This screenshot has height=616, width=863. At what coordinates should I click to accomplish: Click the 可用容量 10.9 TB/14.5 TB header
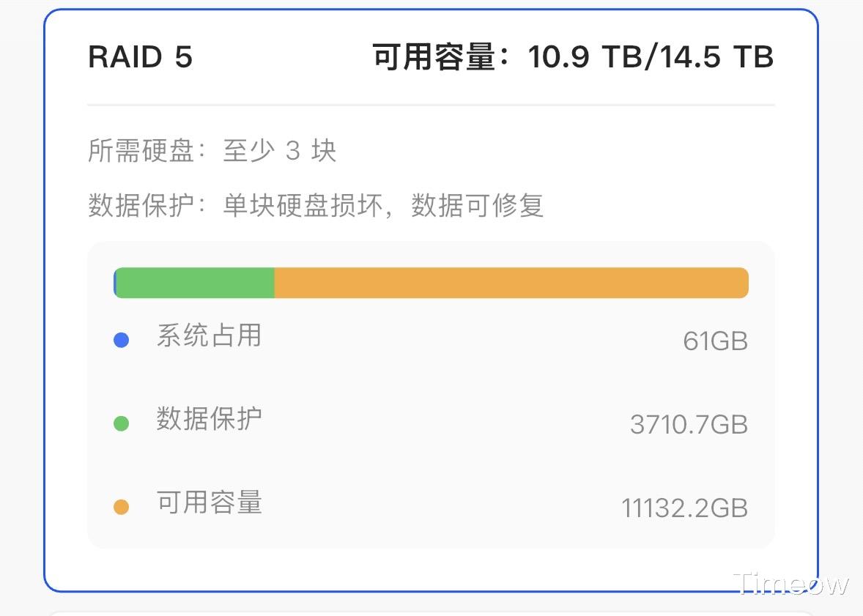(573, 57)
